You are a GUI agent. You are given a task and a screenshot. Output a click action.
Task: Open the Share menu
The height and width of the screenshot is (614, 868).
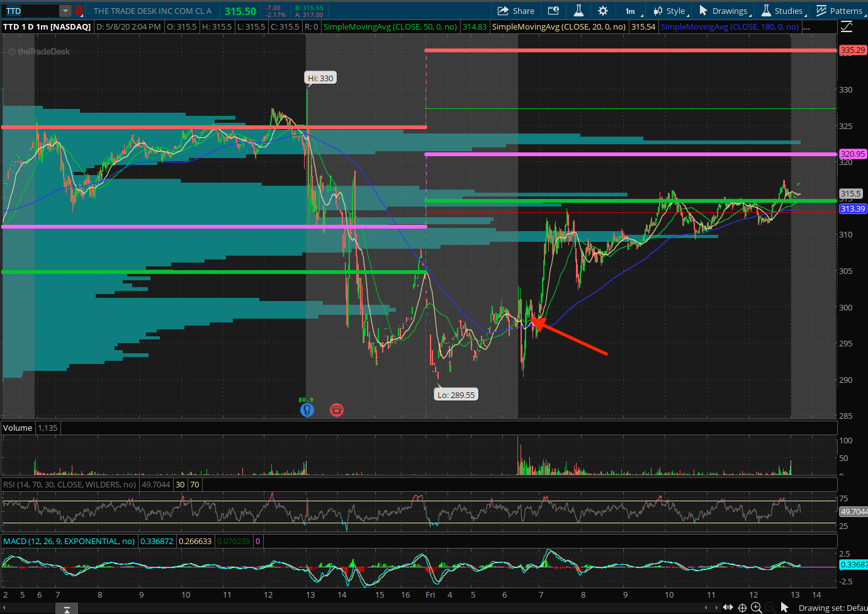pyautogui.click(x=516, y=11)
